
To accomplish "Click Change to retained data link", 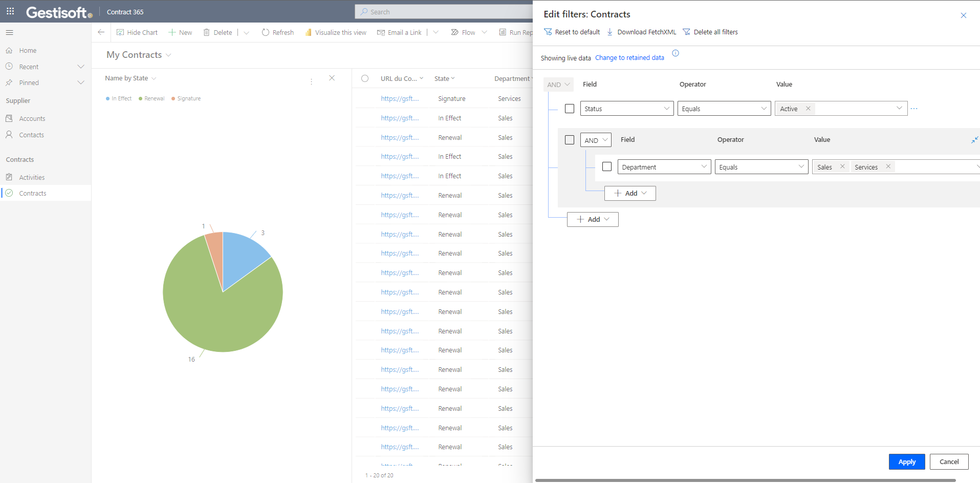I will click(x=629, y=58).
